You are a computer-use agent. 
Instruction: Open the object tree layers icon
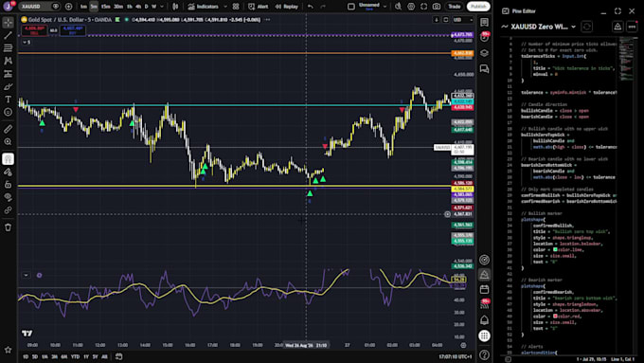point(485,53)
